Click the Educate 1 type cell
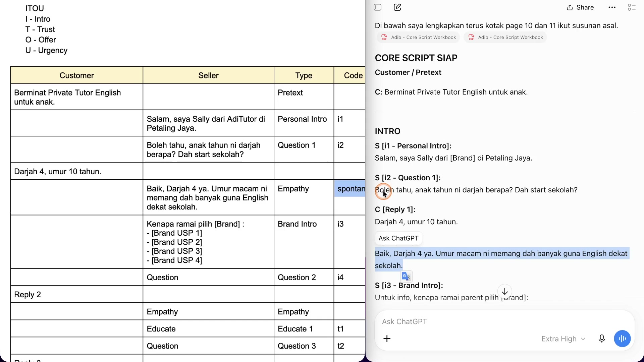This screenshot has width=644, height=362. (304, 329)
